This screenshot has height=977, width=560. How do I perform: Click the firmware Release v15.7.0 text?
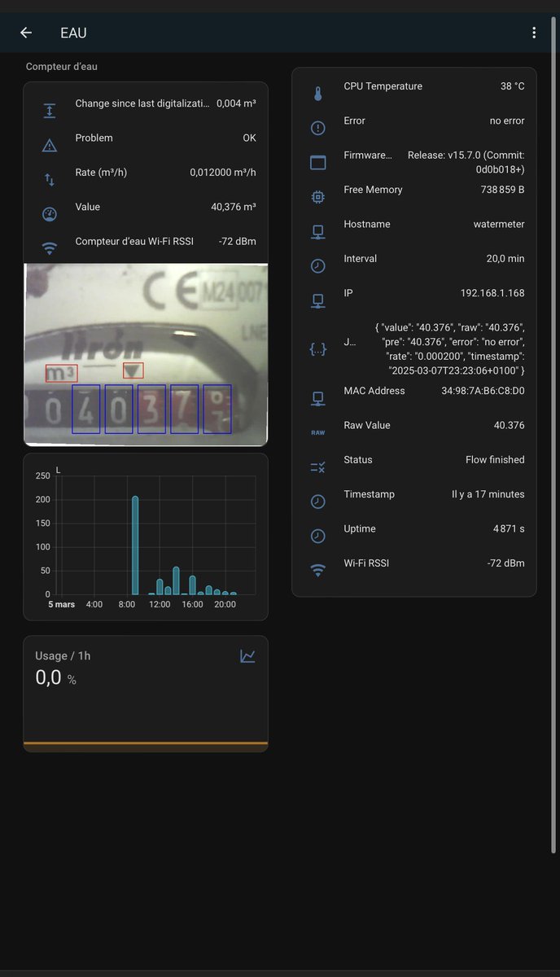coord(466,162)
